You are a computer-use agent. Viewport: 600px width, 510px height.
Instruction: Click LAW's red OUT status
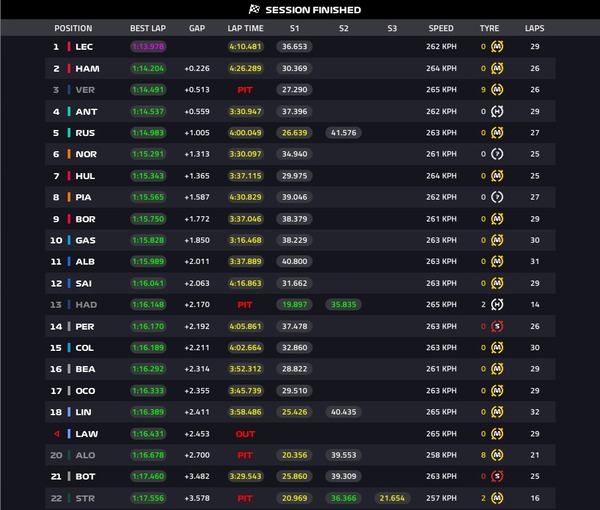click(245, 434)
